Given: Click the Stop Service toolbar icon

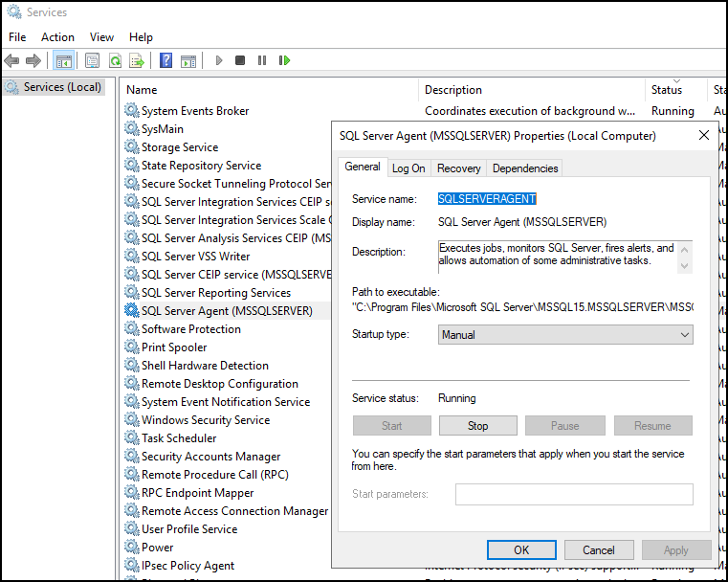Looking at the screenshot, I should [240, 60].
